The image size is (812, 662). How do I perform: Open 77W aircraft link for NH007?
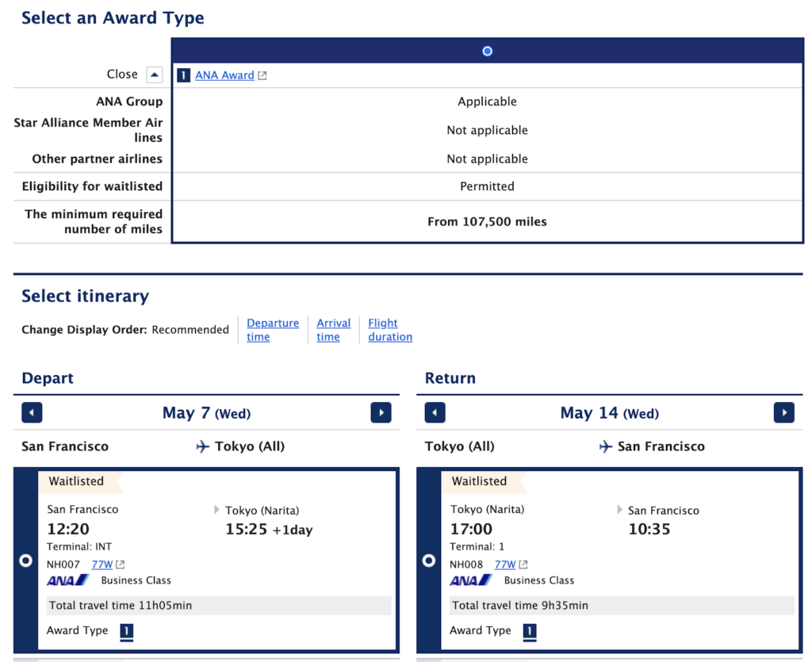(102, 564)
